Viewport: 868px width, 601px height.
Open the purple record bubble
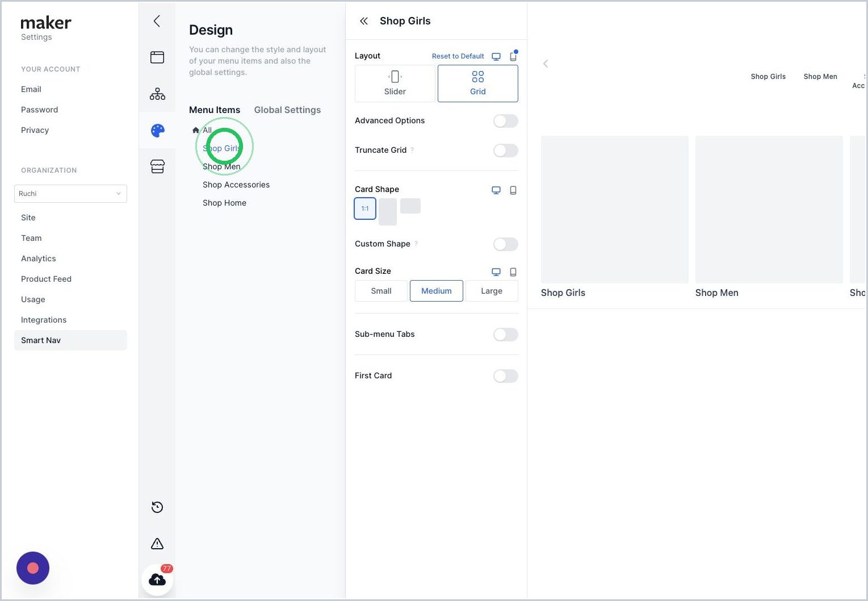[x=33, y=568]
